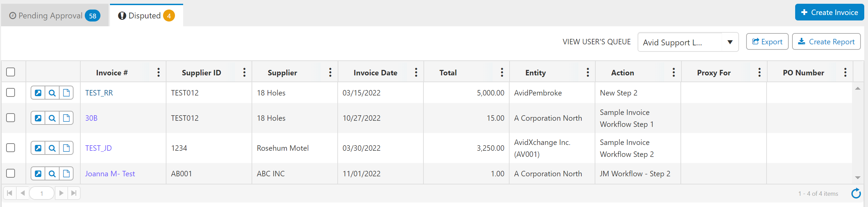This screenshot has width=868, height=207.
Task: Go to next page arrow in pager
Action: [61, 193]
